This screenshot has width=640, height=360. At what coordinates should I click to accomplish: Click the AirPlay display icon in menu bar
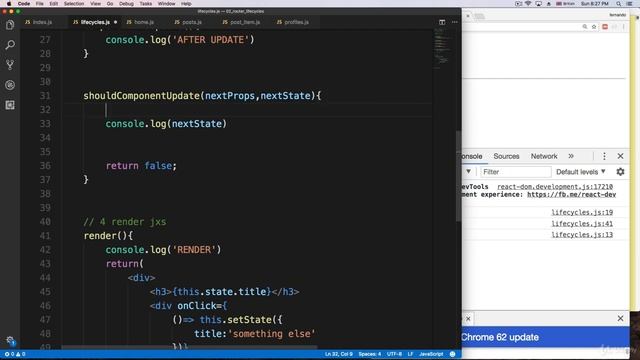point(538,4)
